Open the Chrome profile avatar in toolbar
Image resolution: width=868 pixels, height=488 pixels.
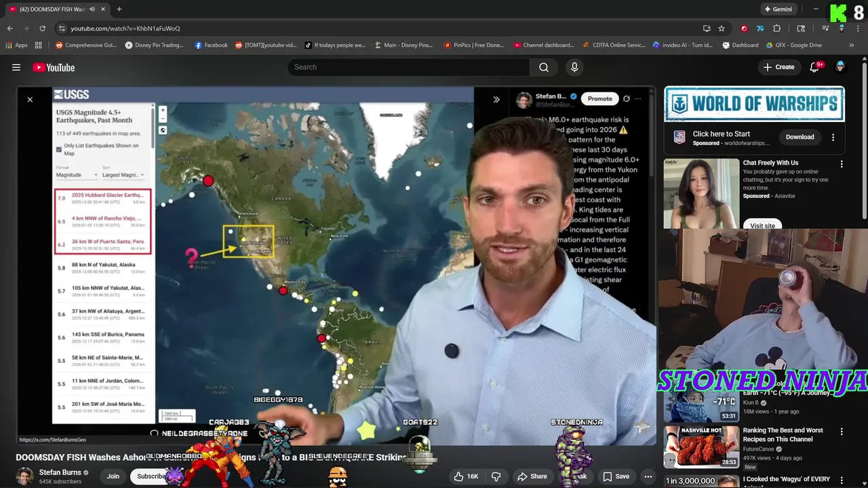(842, 28)
